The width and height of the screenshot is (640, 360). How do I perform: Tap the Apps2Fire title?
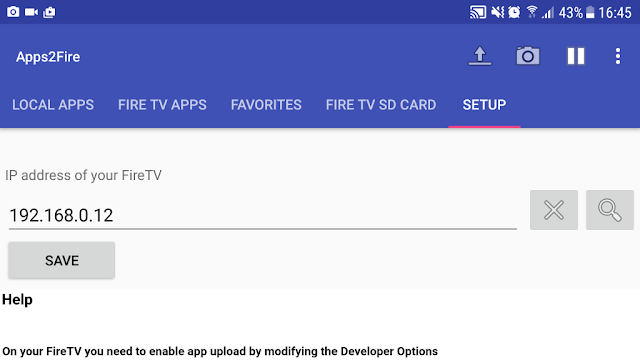coord(48,57)
